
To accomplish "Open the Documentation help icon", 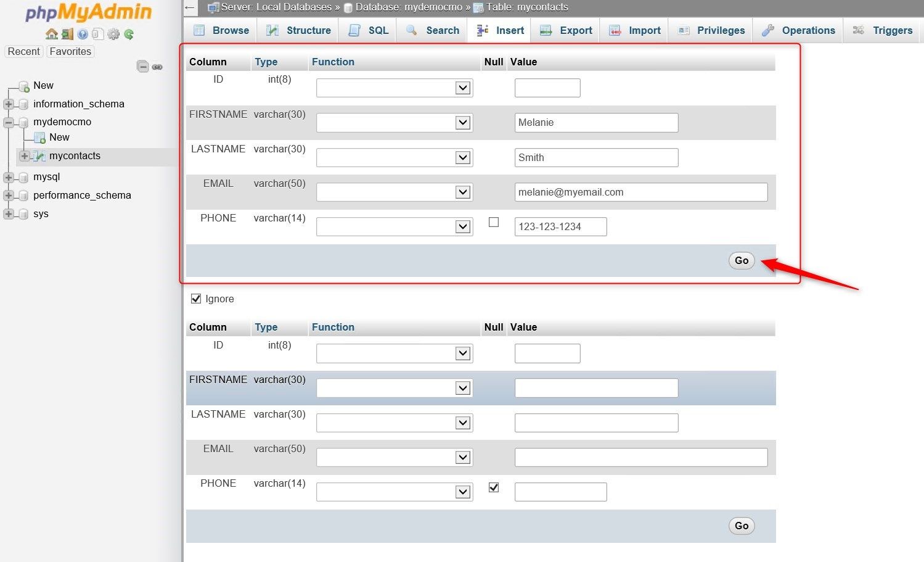I will 82,34.
